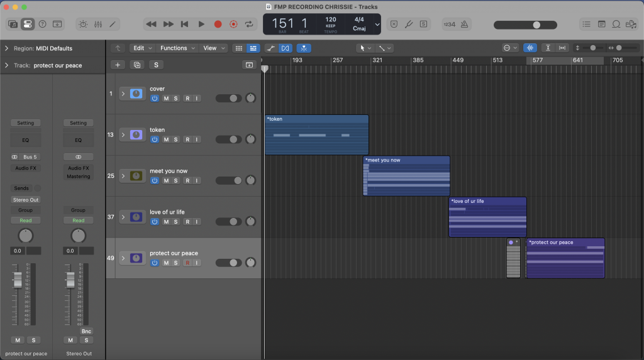Click vertical auto zoom icon
644x360 pixels.
(548, 48)
